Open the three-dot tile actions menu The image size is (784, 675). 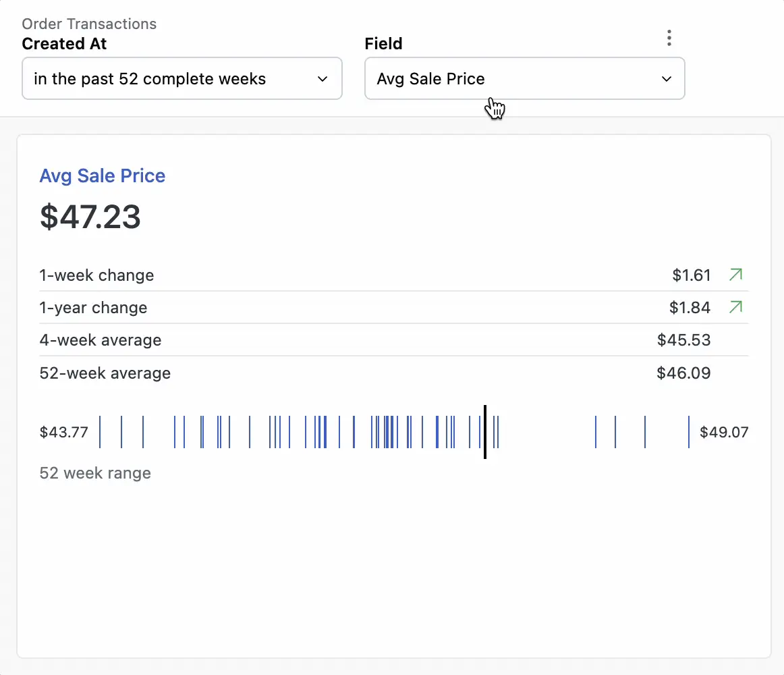point(669,38)
